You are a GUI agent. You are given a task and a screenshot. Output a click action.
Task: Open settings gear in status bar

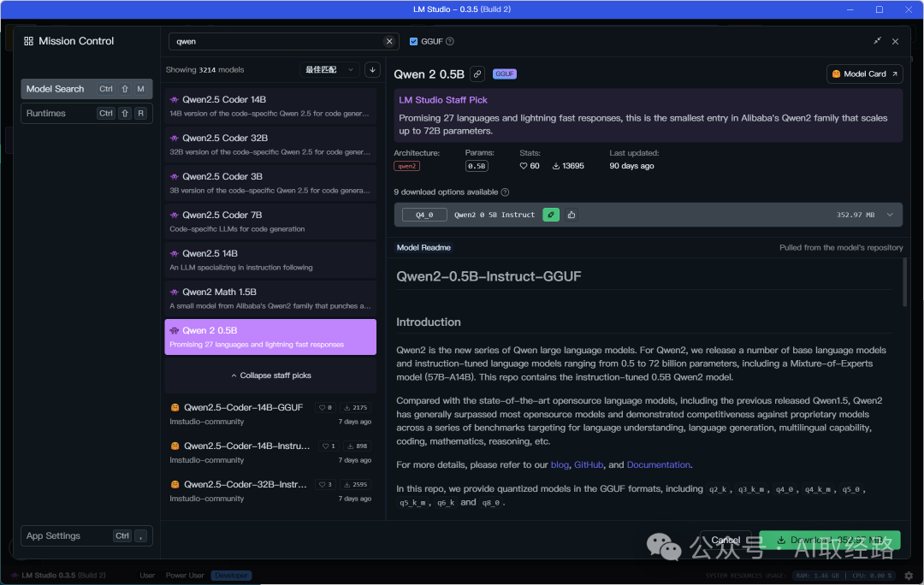[x=909, y=576]
